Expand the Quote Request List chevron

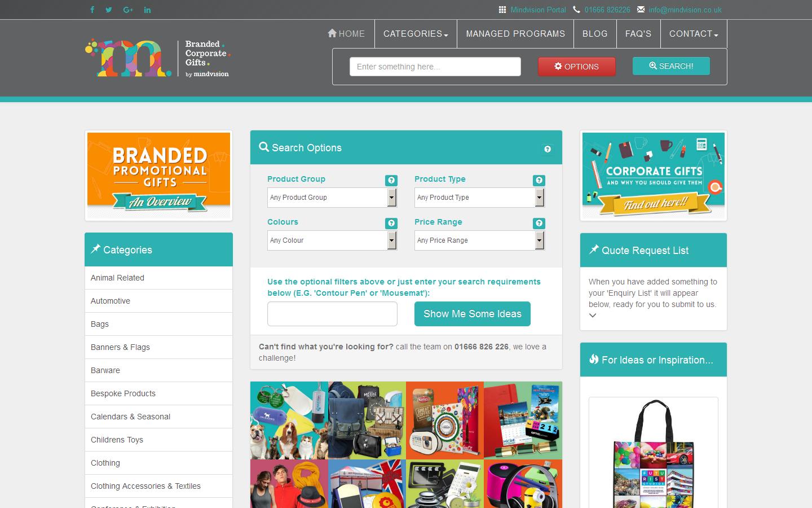pos(593,316)
